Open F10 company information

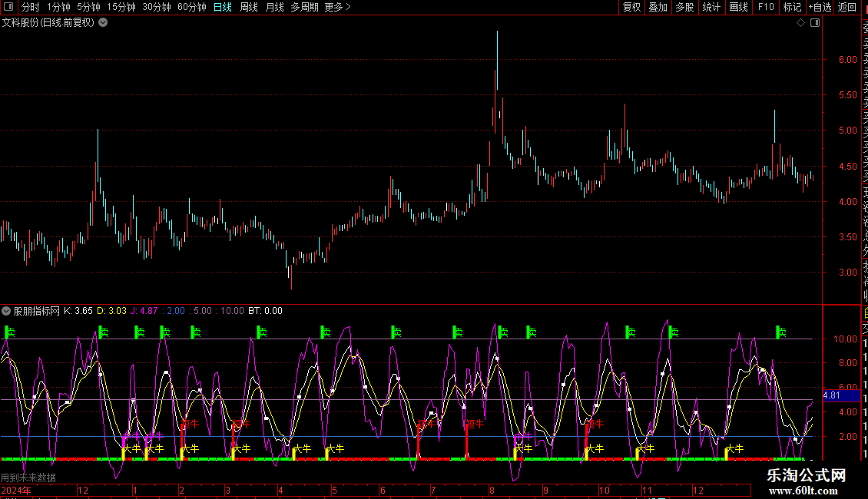[x=766, y=7]
